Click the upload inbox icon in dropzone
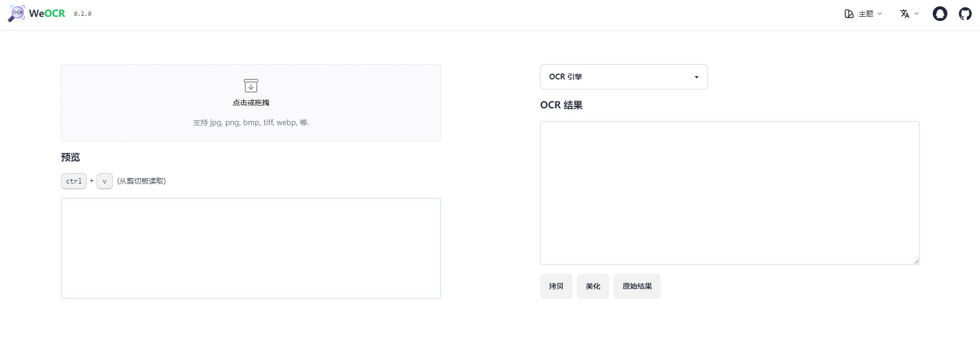Screen dimensions: 980x355 coord(251,86)
